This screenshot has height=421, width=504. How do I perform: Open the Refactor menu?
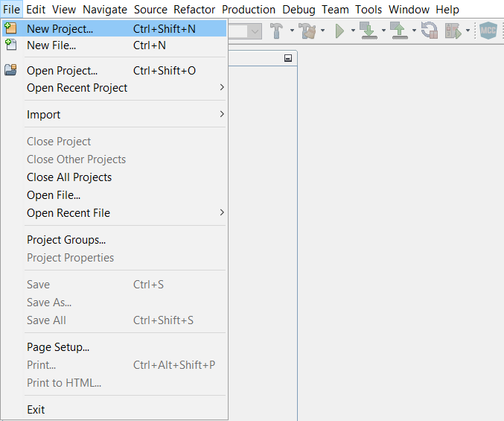pos(194,10)
